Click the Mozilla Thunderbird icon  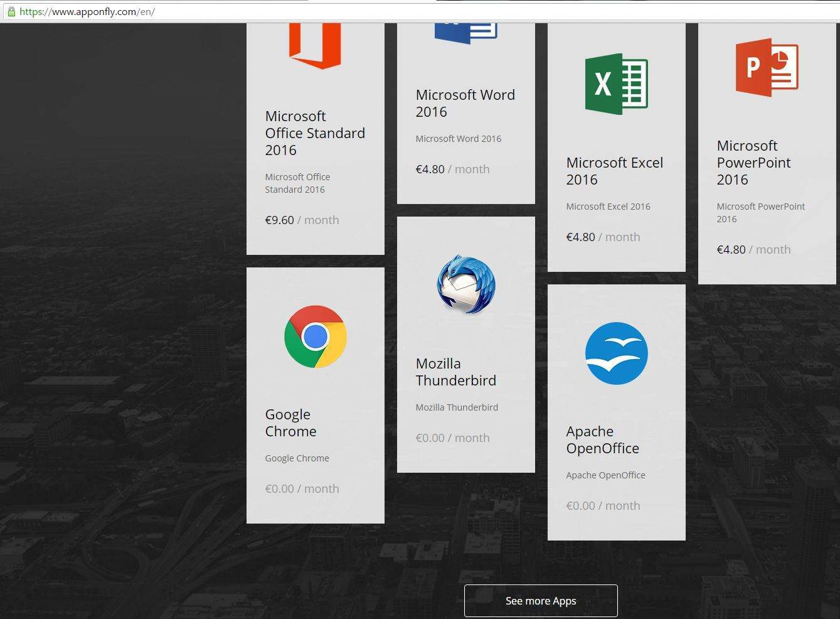pyautogui.click(x=466, y=284)
